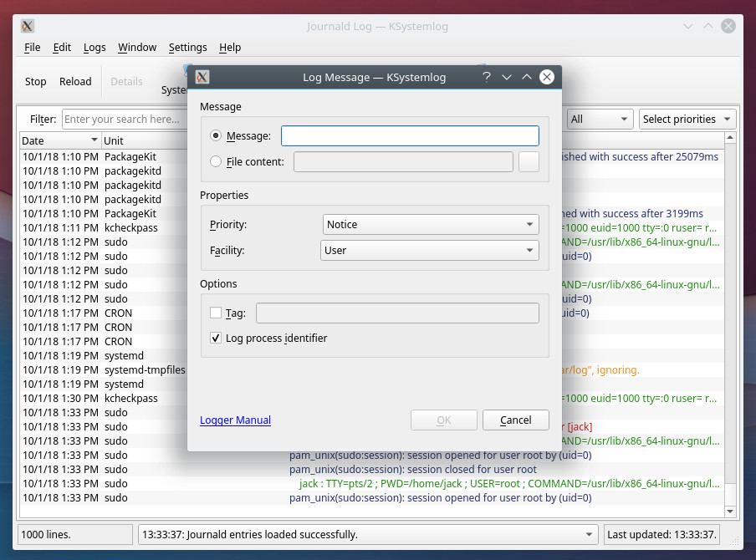756x560 pixels.
Task: Select the Message radio button
Action: pyautogui.click(x=216, y=136)
